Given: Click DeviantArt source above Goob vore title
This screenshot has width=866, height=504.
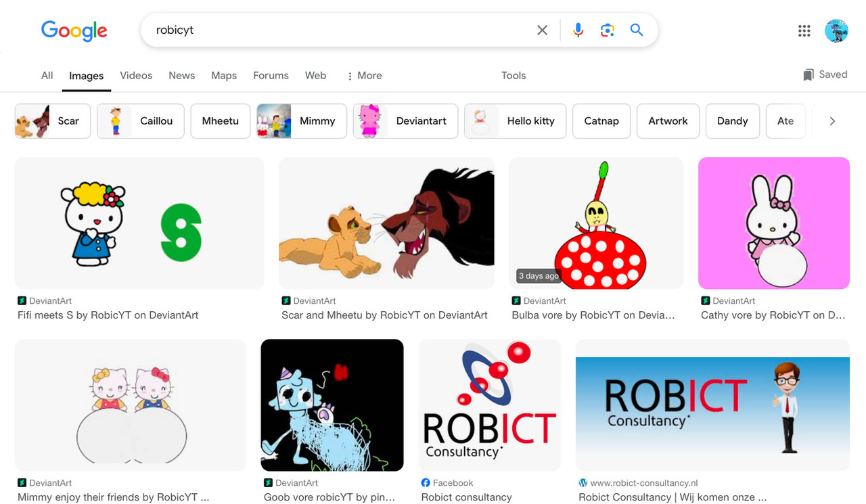Looking at the screenshot, I should click(x=291, y=483).
